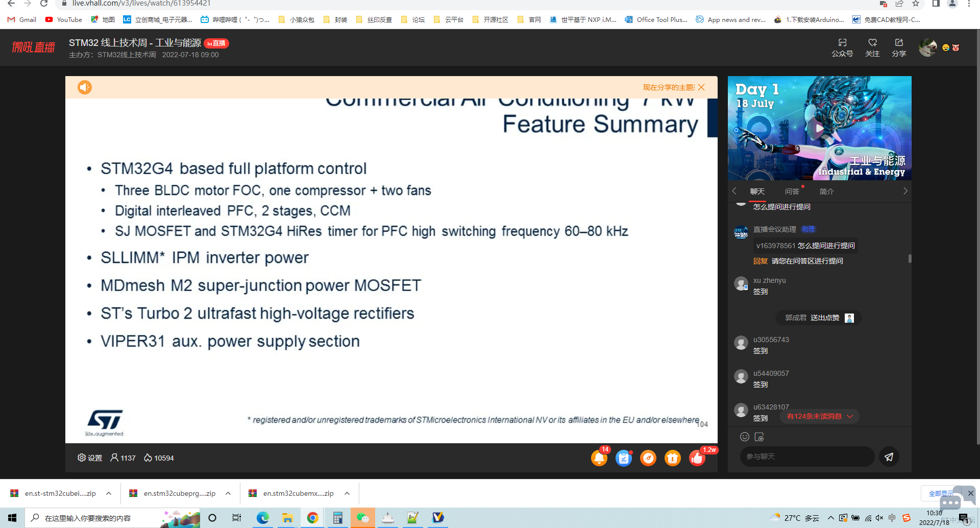Screen dimensions: 980x528
Task: Open File Explorer from the taskbar
Action: click(x=287, y=518)
